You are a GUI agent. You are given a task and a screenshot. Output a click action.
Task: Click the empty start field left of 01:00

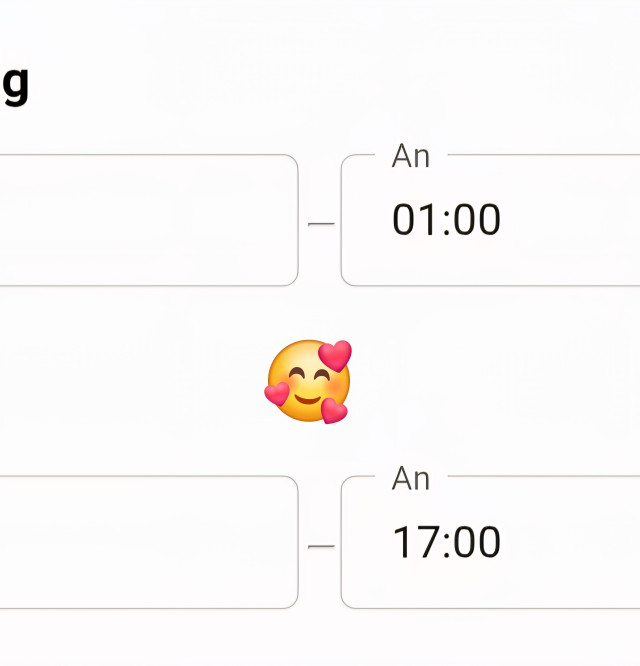pyautogui.click(x=150, y=220)
